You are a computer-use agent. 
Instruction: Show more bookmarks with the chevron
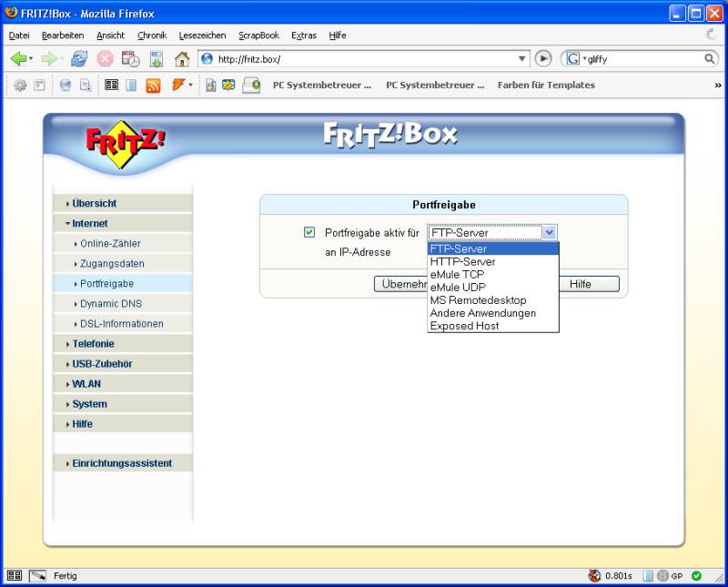(718, 86)
